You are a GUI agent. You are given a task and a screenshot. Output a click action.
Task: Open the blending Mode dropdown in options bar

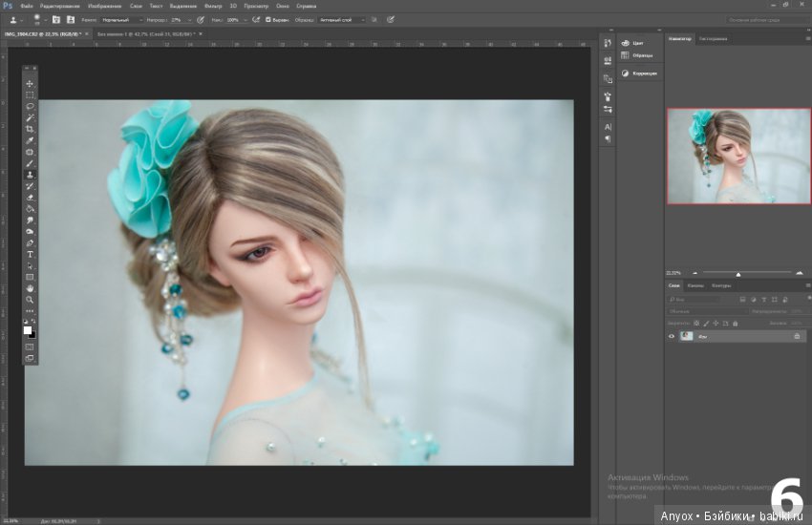pos(121,20)
